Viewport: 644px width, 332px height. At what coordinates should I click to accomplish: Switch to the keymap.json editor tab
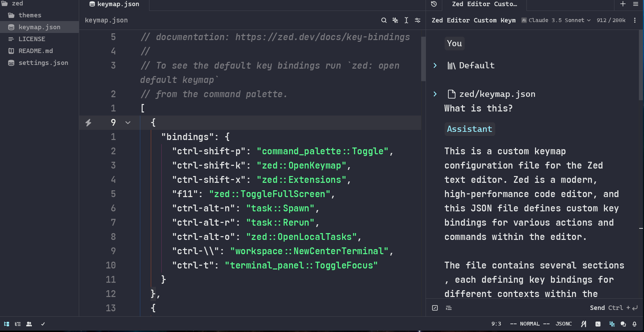(x=114, y=4)
